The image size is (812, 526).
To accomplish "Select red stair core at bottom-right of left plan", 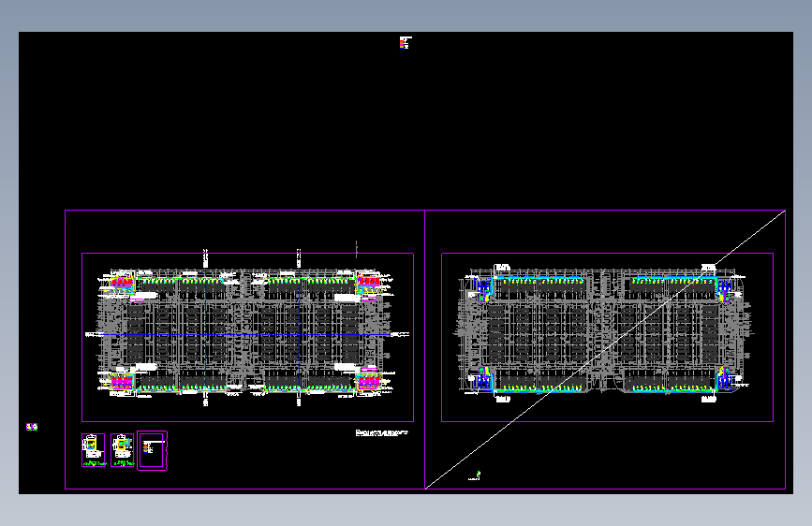I will (x=369, y=383).
